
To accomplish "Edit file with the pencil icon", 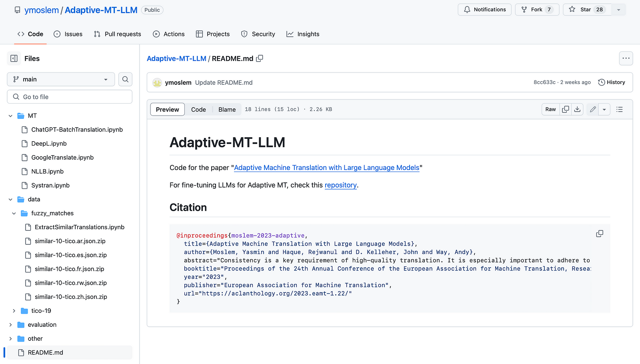I will pyautogui.click(x=593, y=109).
